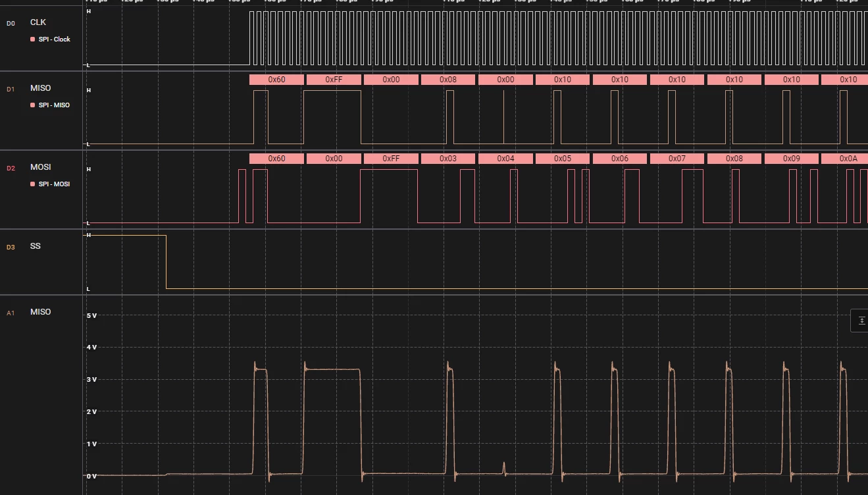The height and width of the screenshot is (495, 868).
Task: Click the vertical auto-fit button on analog MISO
Action: [861, 321]
